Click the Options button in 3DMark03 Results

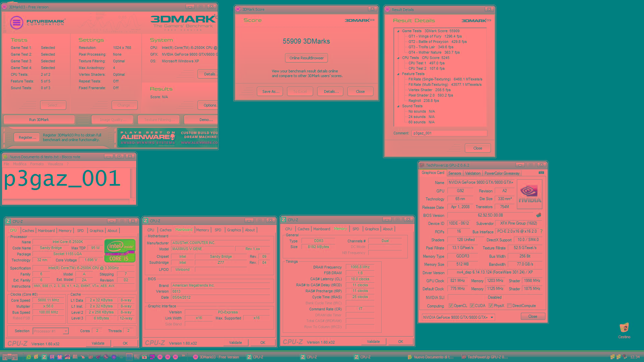click(x=208, y=105)
